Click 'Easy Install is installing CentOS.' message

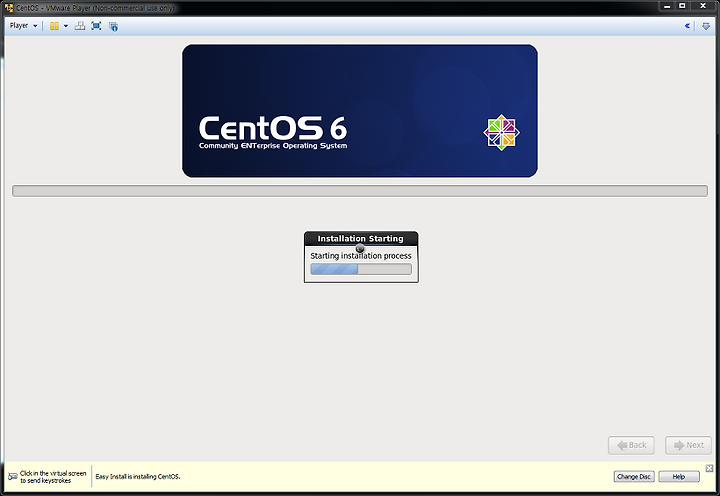138,476
